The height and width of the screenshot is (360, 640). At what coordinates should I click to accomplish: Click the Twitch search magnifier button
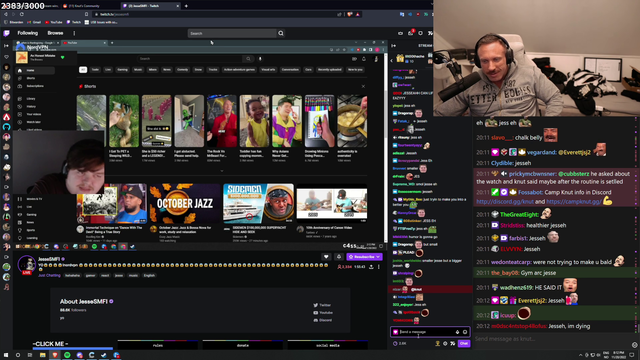pos(281,33)
